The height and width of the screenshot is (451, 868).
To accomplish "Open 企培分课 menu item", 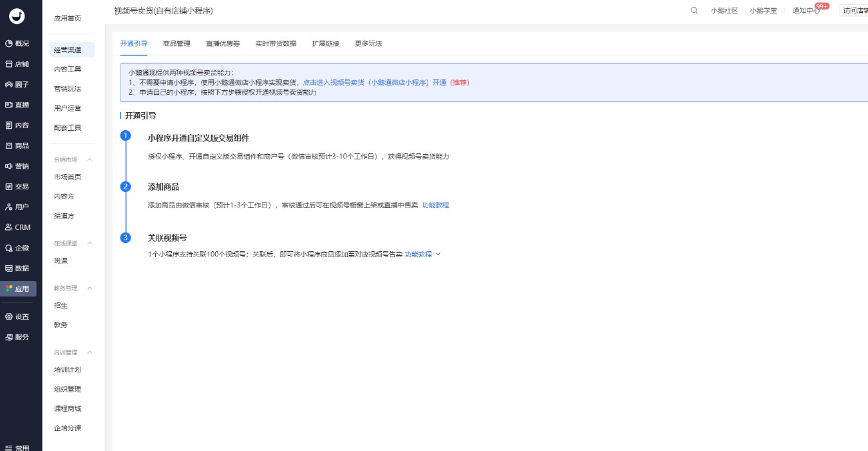I will (68, 428).
